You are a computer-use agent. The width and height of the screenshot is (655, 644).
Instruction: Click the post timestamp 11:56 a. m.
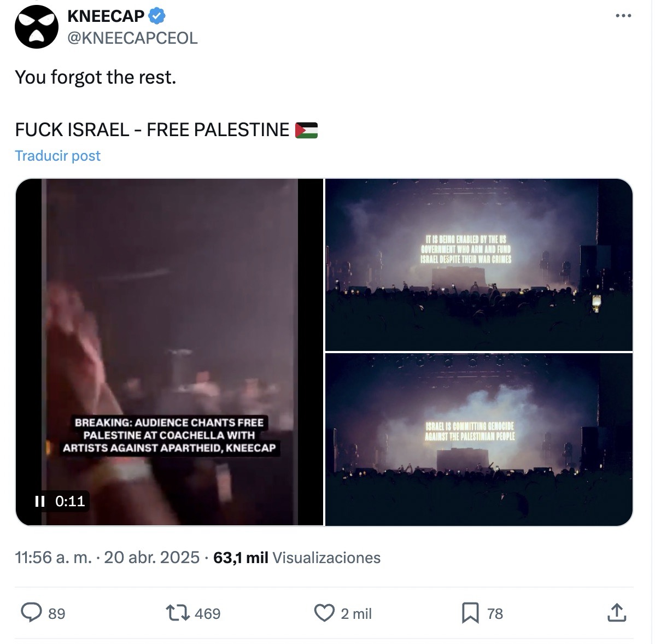[54, 558]
